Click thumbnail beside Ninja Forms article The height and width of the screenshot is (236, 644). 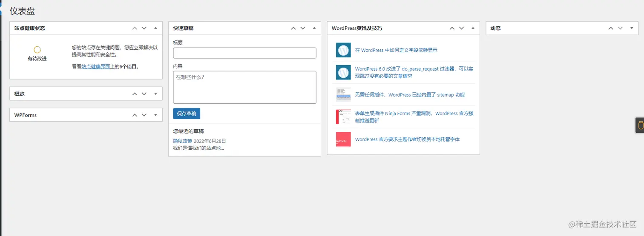(x=343, y=117)
